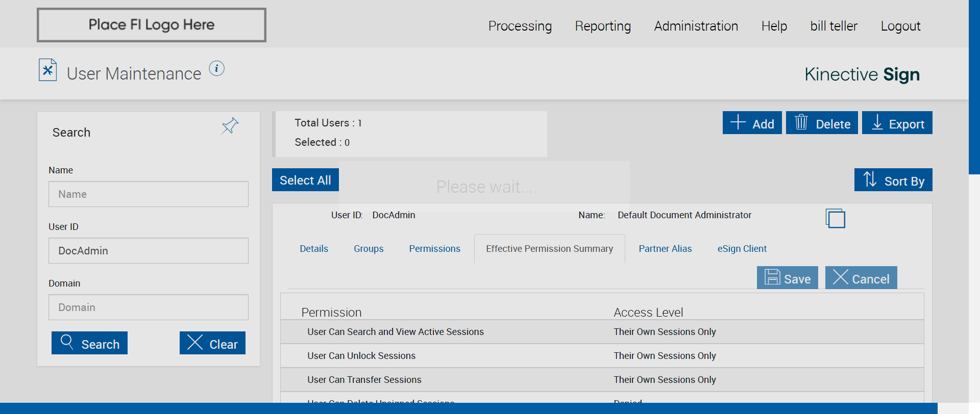Click the pin icon in Search panel
The image size is (980, 414).
pyautogui.click(x=230, y=125)
